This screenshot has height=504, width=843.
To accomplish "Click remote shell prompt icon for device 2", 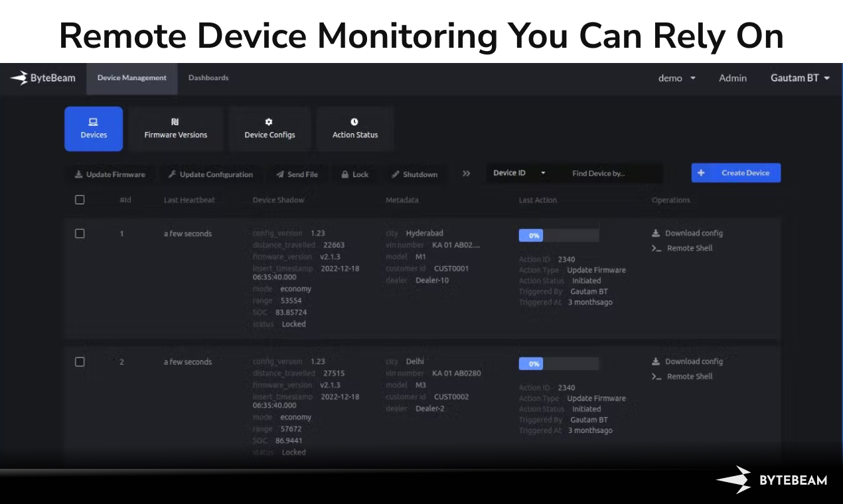I will pyautogui.click(x=656, y=377).
